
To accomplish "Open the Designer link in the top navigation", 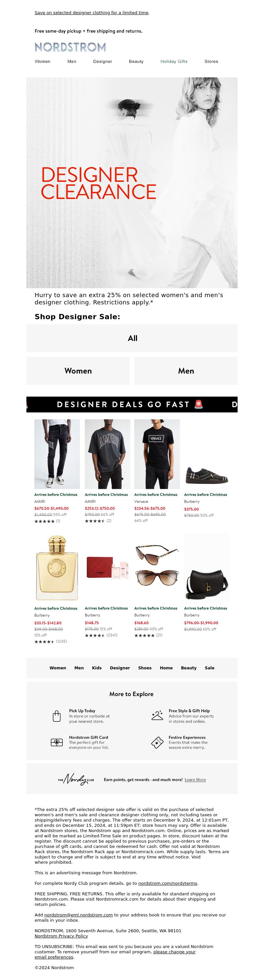I will [103, 61].
